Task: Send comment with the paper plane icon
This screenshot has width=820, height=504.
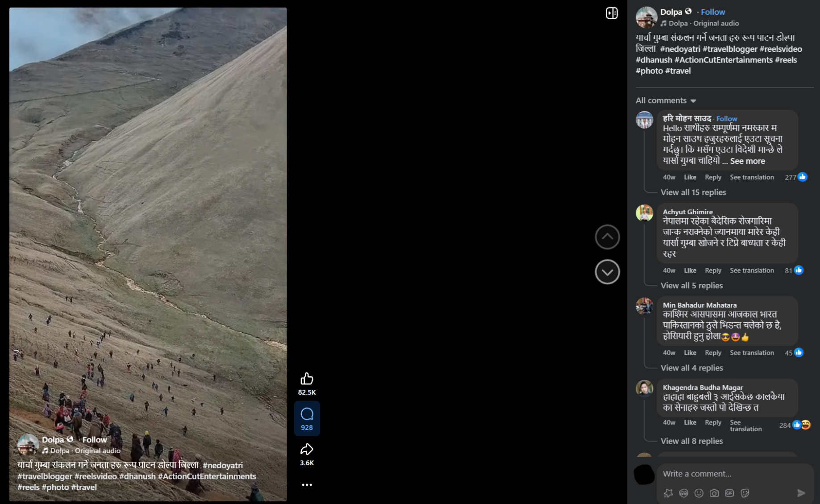Action: [801, 493]
